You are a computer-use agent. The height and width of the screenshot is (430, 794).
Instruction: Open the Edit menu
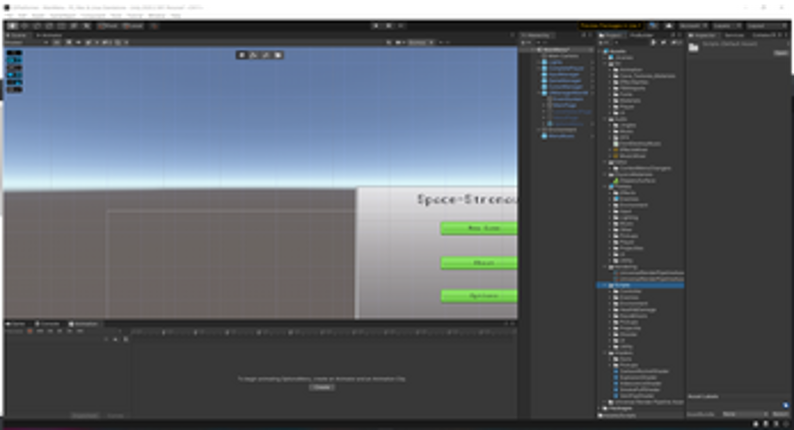(22, 15)
